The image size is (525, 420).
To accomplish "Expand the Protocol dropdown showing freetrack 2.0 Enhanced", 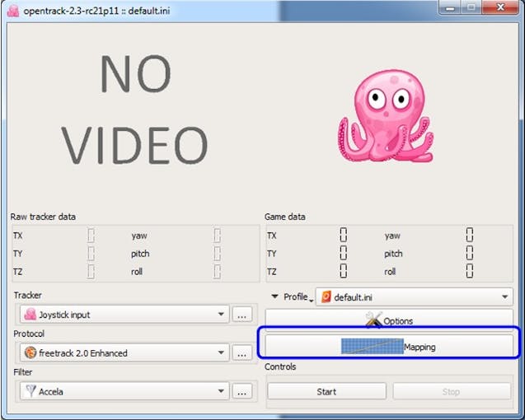I will coord(124,352).
